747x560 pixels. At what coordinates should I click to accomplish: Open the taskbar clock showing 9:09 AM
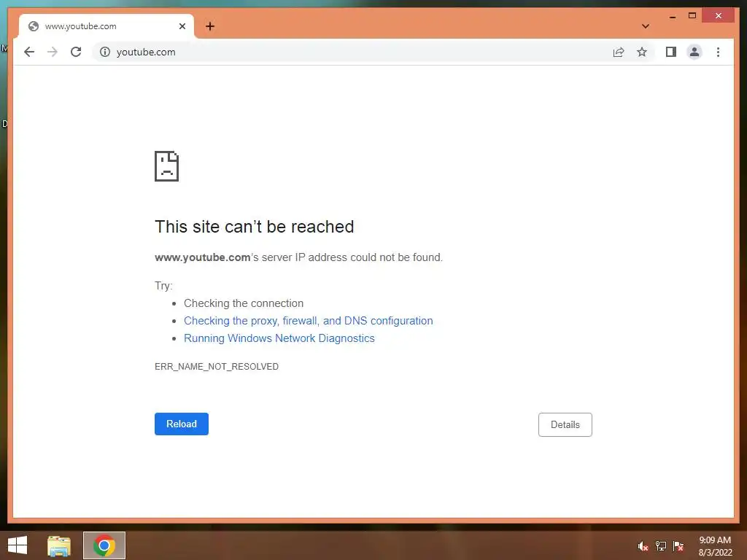click(715, 546)
